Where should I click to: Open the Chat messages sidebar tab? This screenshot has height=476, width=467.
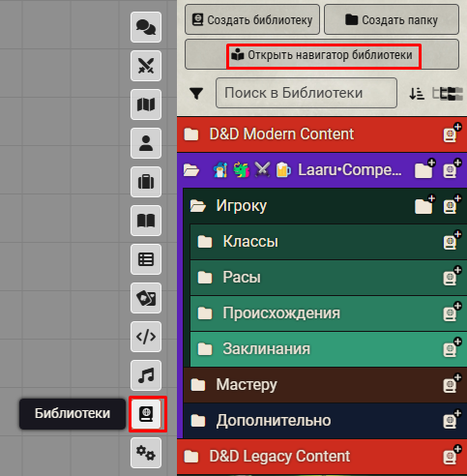tap(146, 27)
